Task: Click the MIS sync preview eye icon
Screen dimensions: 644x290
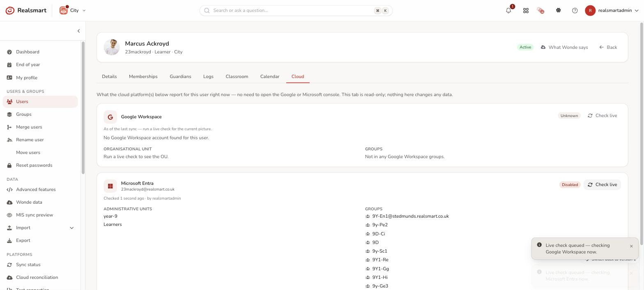Action: pyautogui.click(x=9, y=215)
